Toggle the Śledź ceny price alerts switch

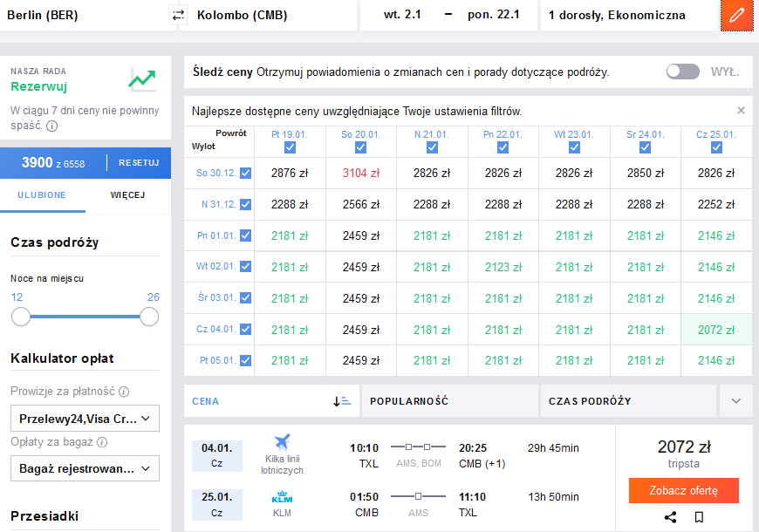click(682, 72)
